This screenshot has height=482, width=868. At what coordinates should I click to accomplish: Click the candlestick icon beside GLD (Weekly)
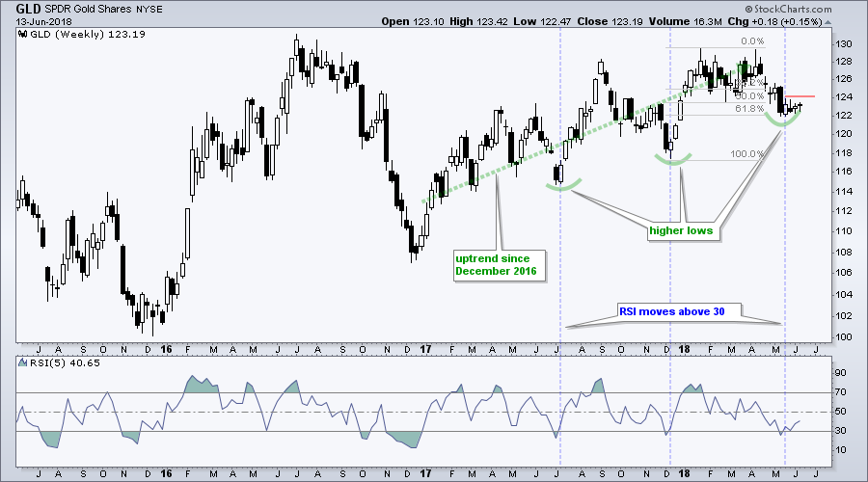(x=23, y=34)
